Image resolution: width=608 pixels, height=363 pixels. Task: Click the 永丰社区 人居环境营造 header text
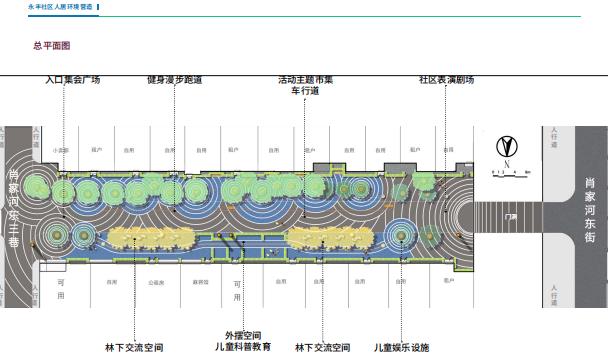(x=60, y=7)
